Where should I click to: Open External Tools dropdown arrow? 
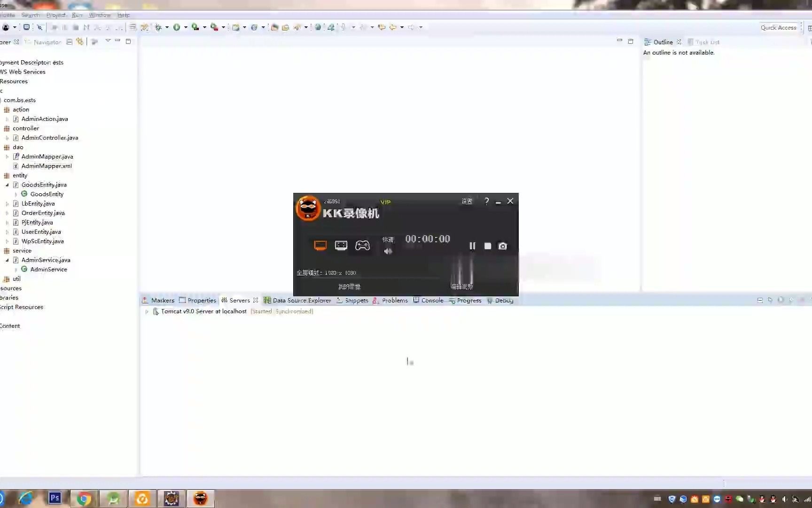[x=223, y=27]
